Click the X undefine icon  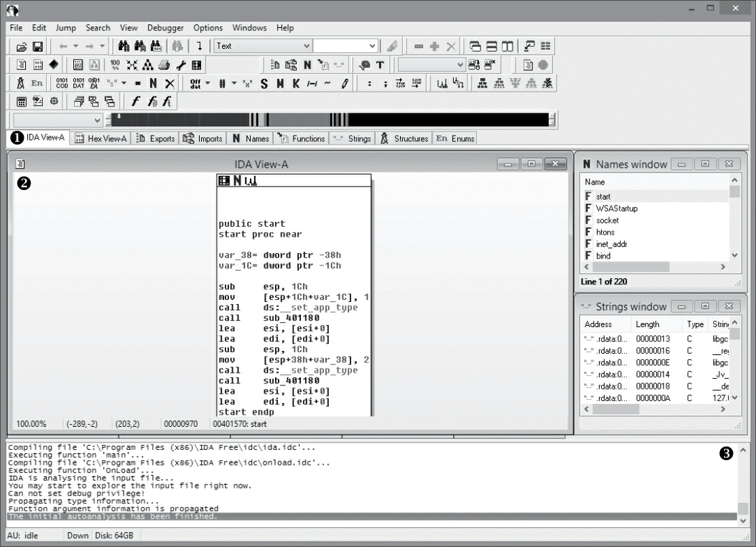[170, 83]
